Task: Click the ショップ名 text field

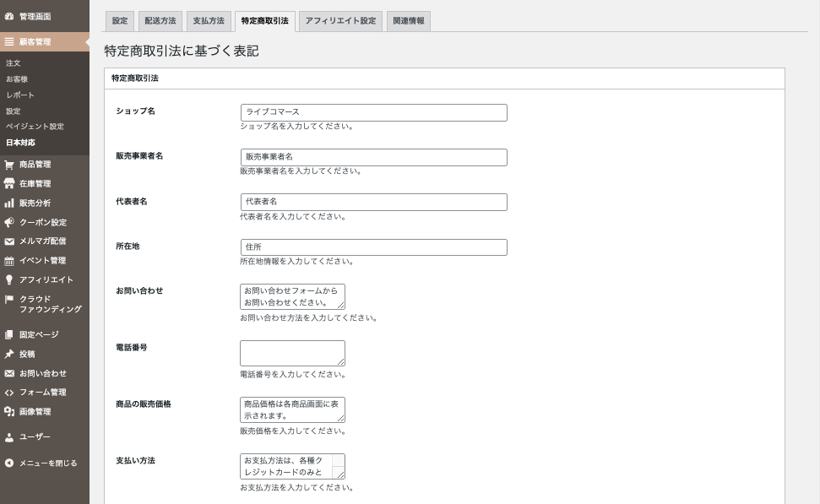Action: click(x=373, y=112)
